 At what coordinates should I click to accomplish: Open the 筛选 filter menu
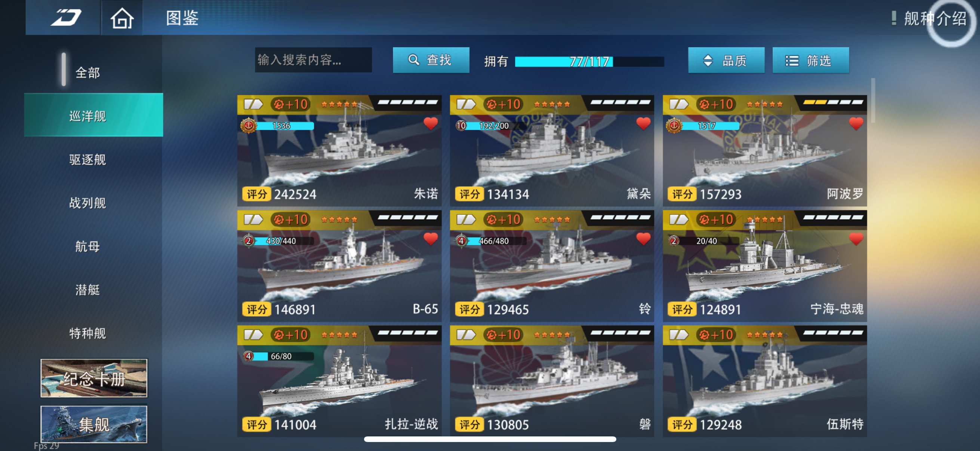pyautogui.click(x=810, y=60)
